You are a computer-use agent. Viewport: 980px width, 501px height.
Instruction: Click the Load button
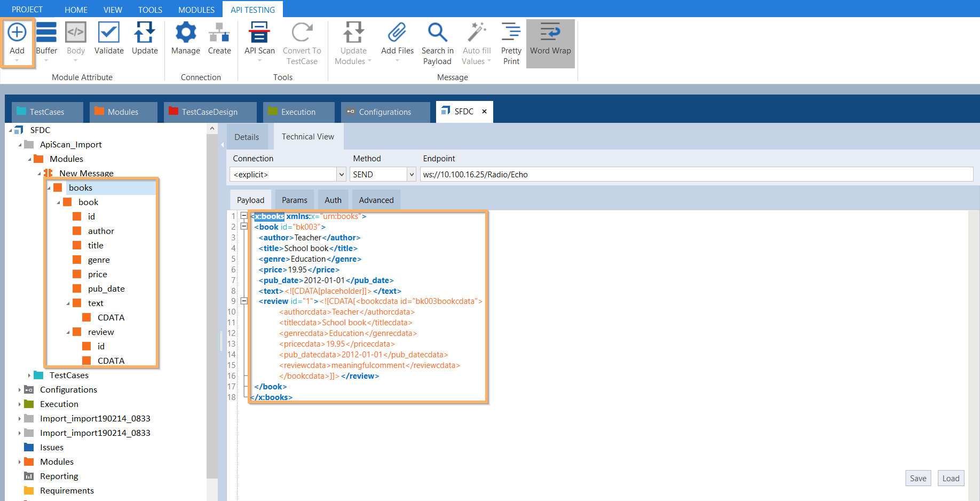(x=950, y=479)
